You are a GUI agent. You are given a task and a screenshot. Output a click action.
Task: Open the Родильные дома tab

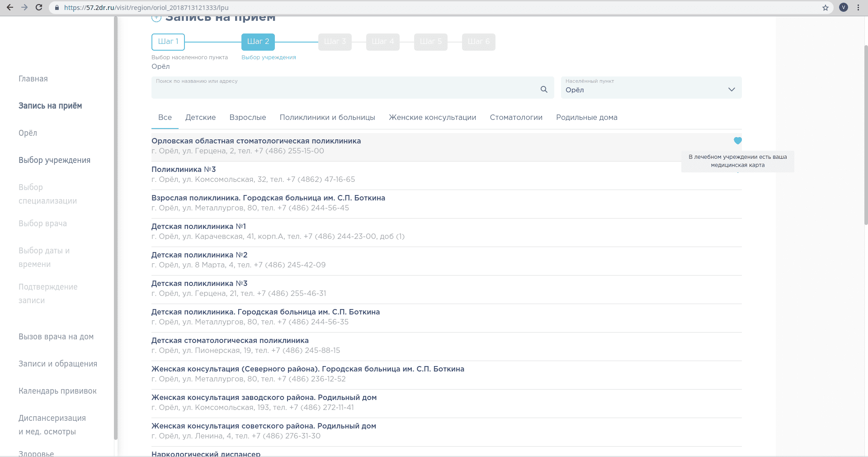click(x=586, y=118)
